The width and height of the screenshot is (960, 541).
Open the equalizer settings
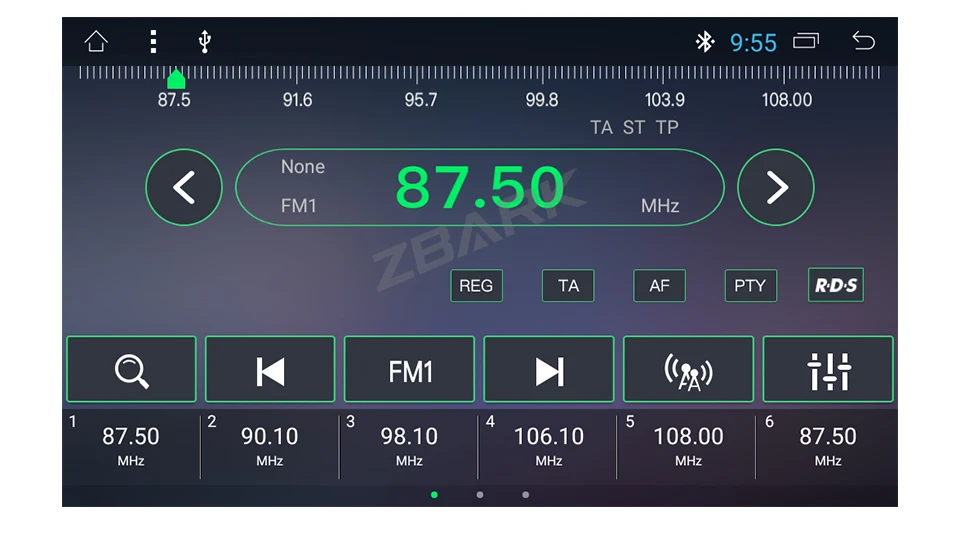click(828, 369)
